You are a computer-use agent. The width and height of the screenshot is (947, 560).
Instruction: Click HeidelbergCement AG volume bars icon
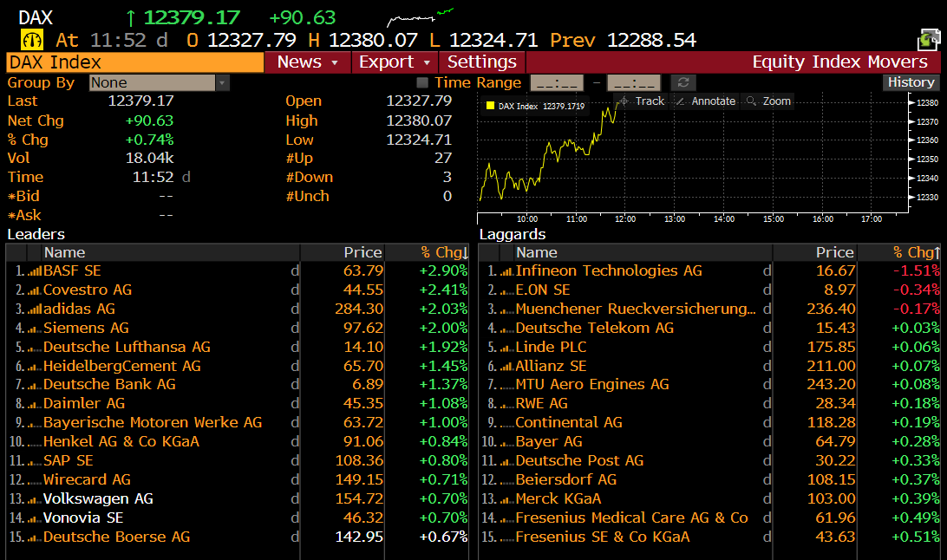coord(35,367)
